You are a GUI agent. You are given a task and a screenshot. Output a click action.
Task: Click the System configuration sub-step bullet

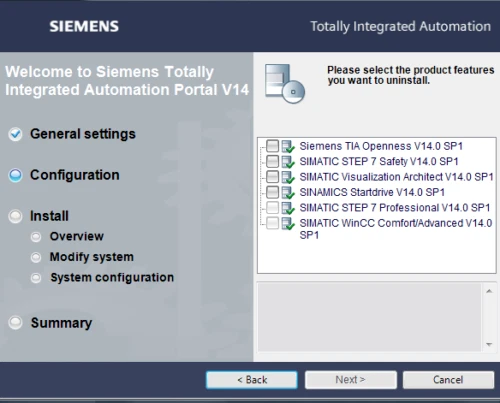tap(36, 278)
